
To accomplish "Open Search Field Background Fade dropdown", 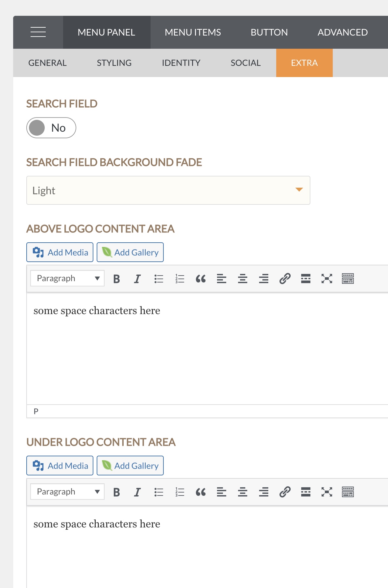I will (168, 190).
